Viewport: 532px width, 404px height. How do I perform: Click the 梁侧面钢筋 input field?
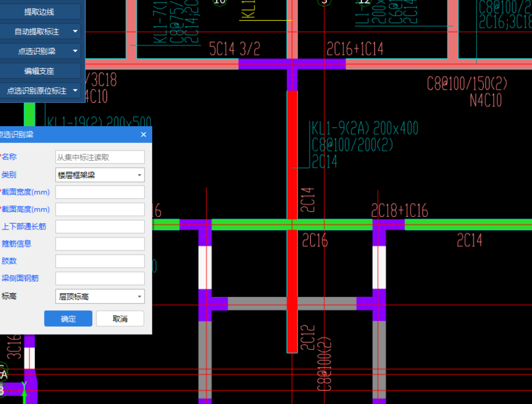(x=100, y=278)
